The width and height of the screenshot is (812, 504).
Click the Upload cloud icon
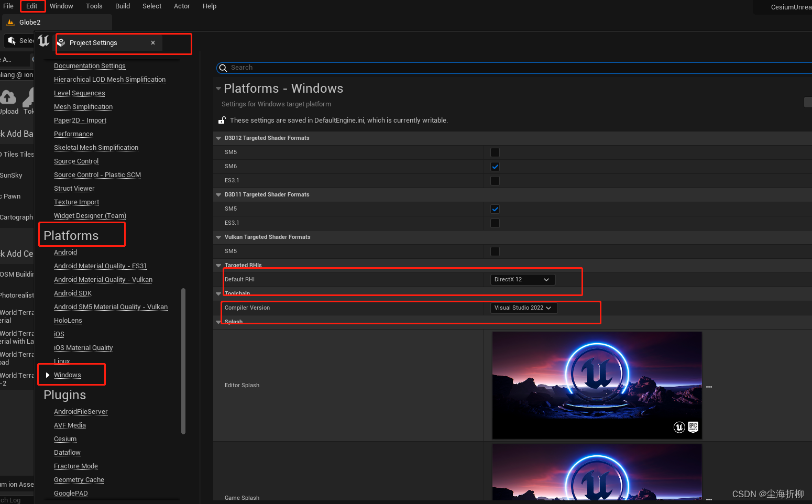[x=8, y=97]
